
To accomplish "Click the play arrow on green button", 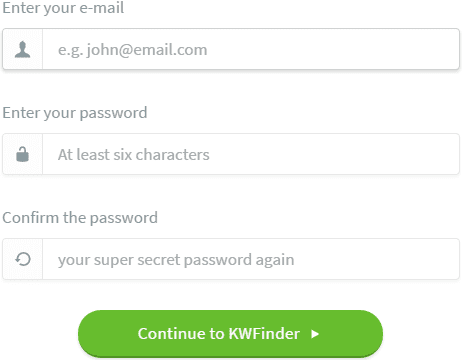I will click(315, 334).
